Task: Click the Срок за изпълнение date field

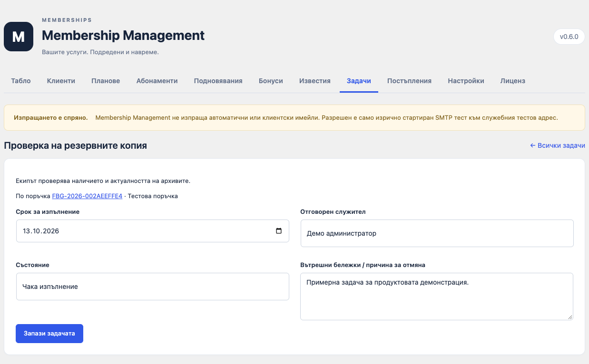Action: point(152,231)
